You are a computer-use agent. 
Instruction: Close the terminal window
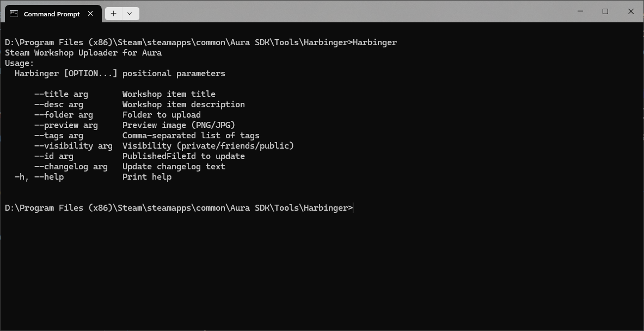tap(631, 11)
